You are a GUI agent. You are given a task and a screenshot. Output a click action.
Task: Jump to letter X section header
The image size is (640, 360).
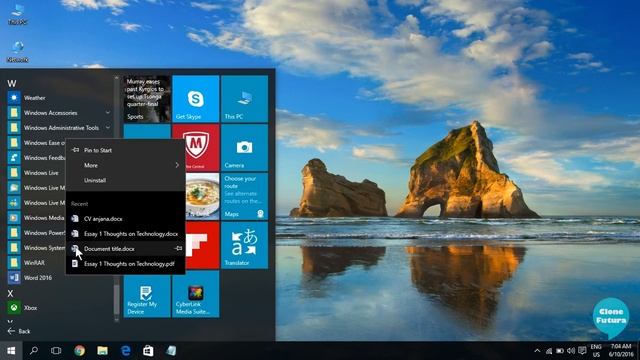11,293
